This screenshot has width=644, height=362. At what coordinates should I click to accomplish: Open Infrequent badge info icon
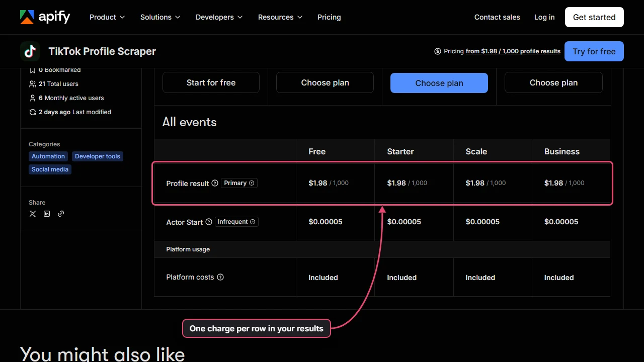pos(253,222)
